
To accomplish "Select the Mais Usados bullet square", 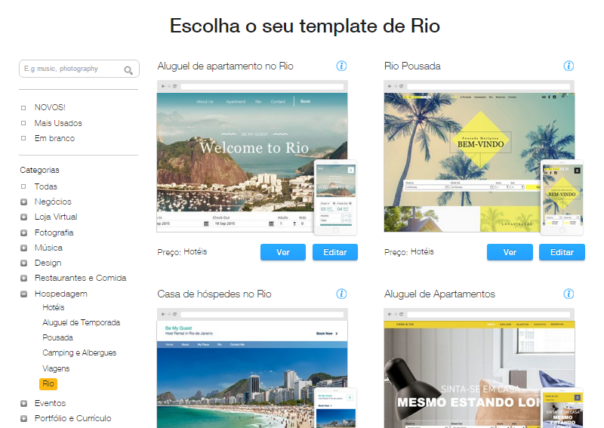I will 23,123.
